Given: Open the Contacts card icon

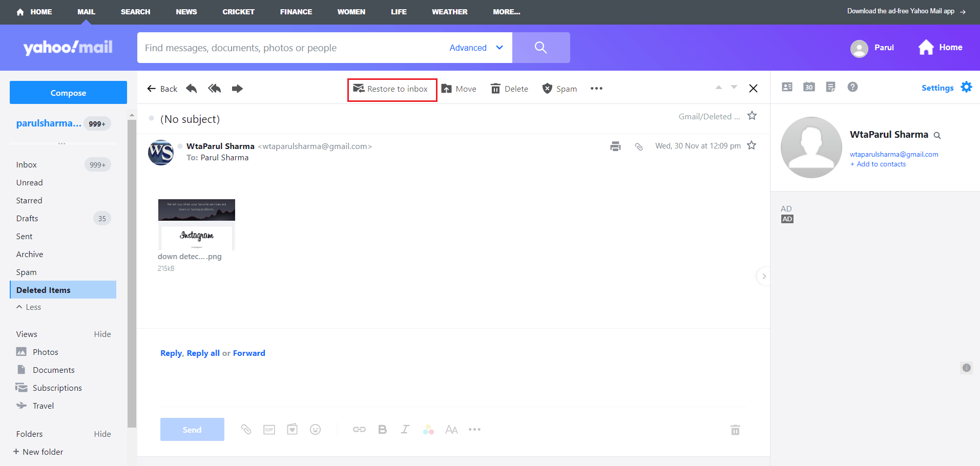Looking at the screenshot, I should pyautogui.click(x=787, y=87).
